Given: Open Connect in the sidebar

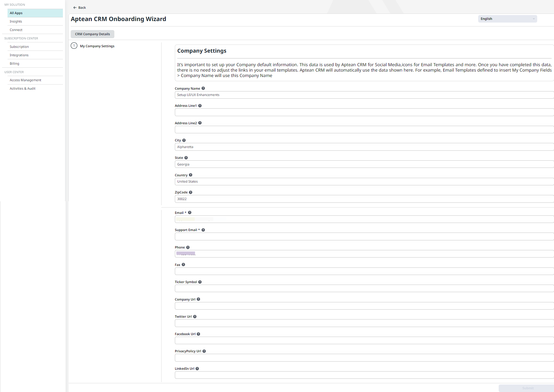Looking at the screenshot, I should [35, 30].
